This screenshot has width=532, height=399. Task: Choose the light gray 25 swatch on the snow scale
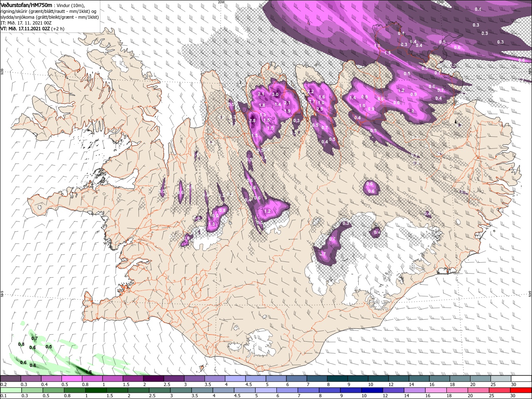click(x=501, y=379)
